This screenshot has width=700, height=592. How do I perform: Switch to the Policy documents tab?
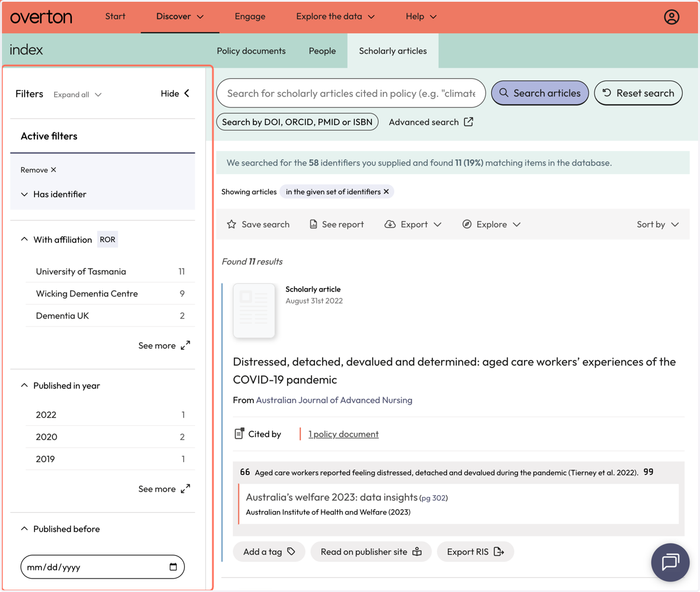tap(251, 51)
